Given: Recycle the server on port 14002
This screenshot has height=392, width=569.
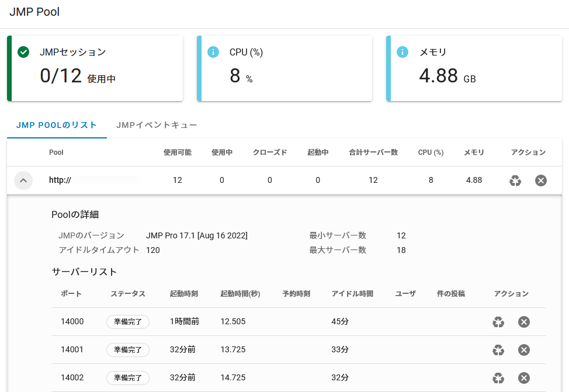Looking at the screenshot, I should [498, 378].
